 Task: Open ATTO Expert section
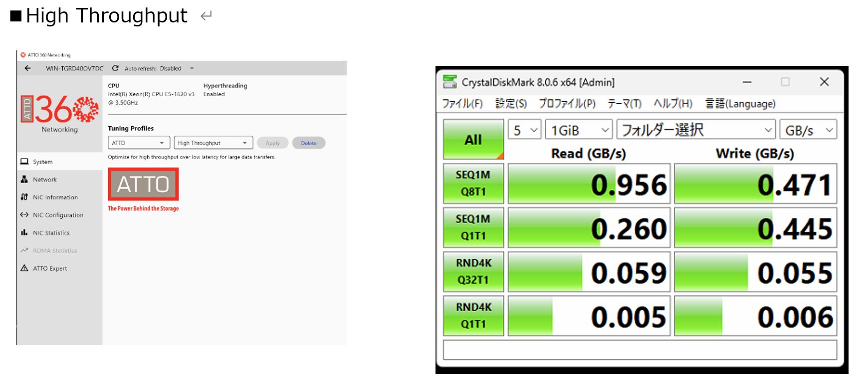[x=59, y=268]
